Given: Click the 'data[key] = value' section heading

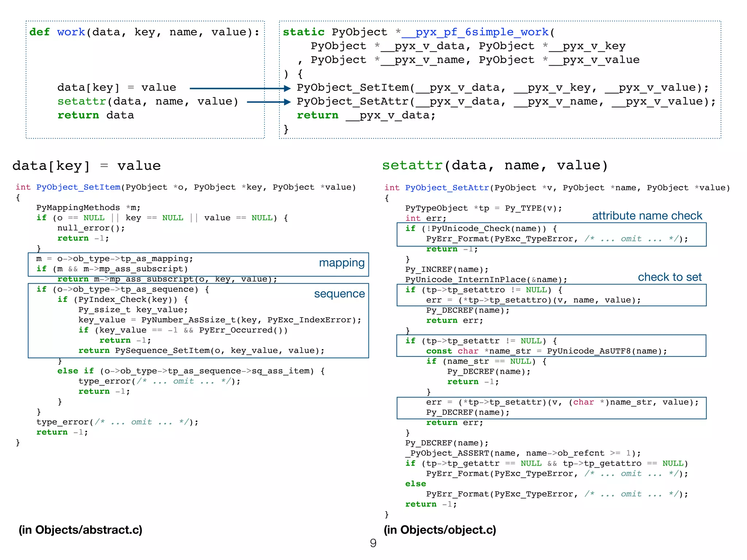Looking at the screenshot, I should [86, 166].
